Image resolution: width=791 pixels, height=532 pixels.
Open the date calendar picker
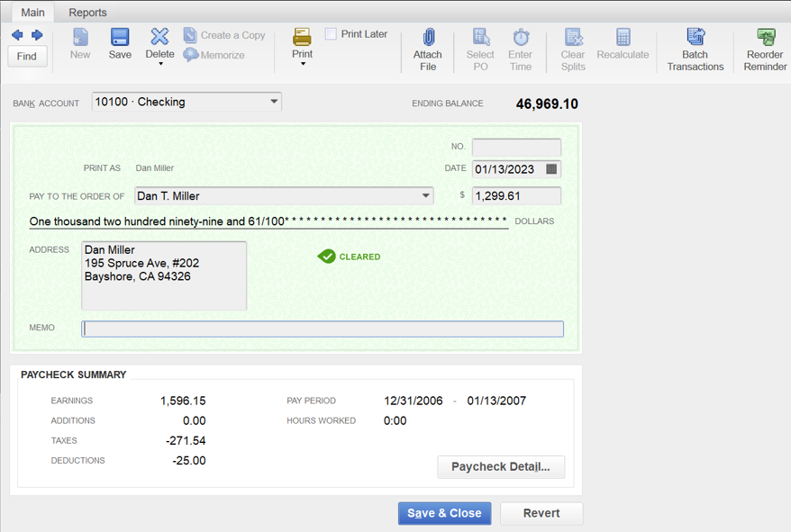point(551,169)
